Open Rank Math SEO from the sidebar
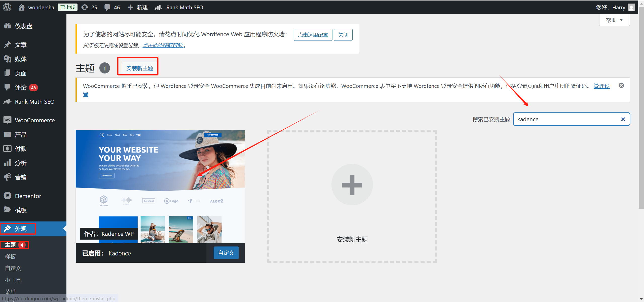The width and height of the screenshot is (644, 302). coord(8,101)
